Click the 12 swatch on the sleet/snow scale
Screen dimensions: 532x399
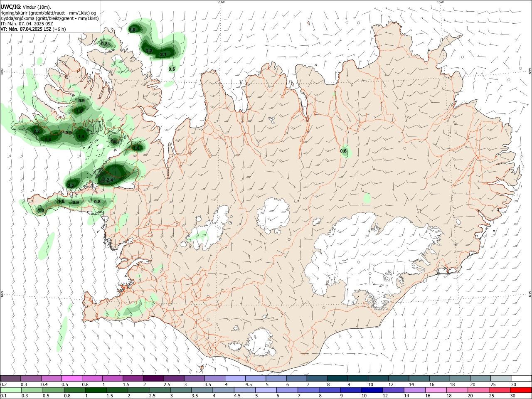point(398,378)
